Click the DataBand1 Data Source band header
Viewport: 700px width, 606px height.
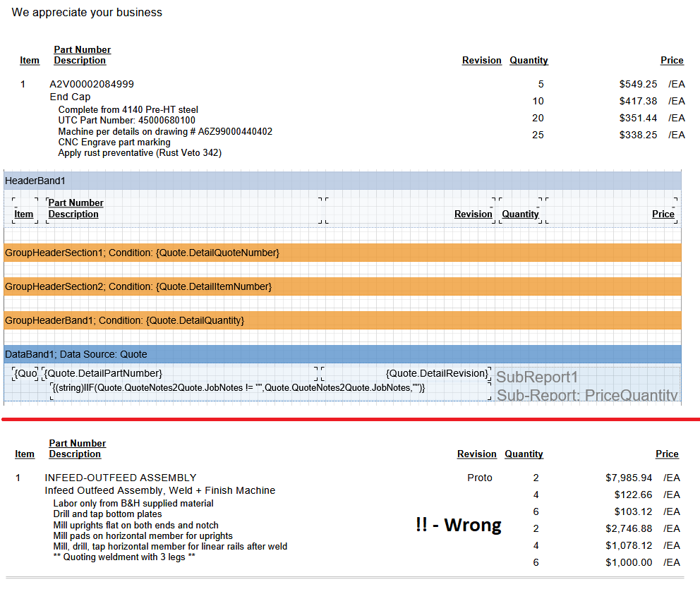point(342,354)
